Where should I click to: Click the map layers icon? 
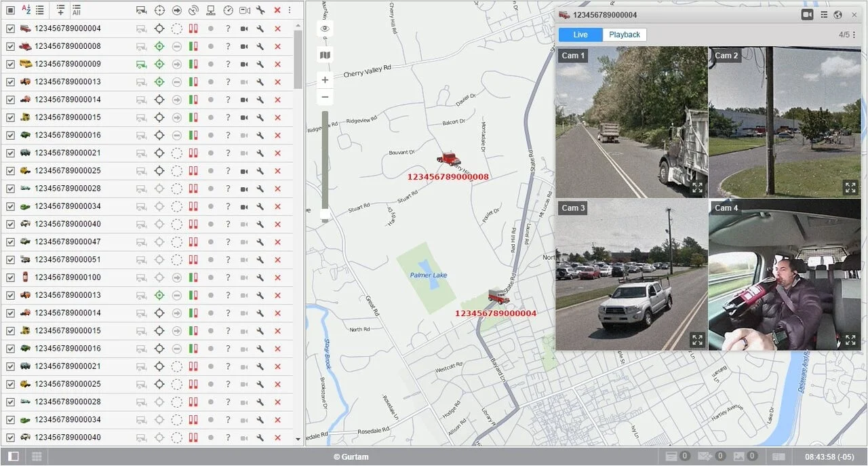(x=325, y=54)
